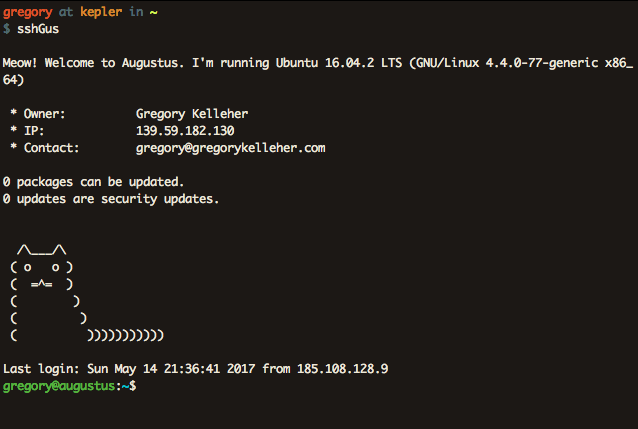
Task: Click the tilde directory symbol in the top prompt
Action: [x=153, y=13]
